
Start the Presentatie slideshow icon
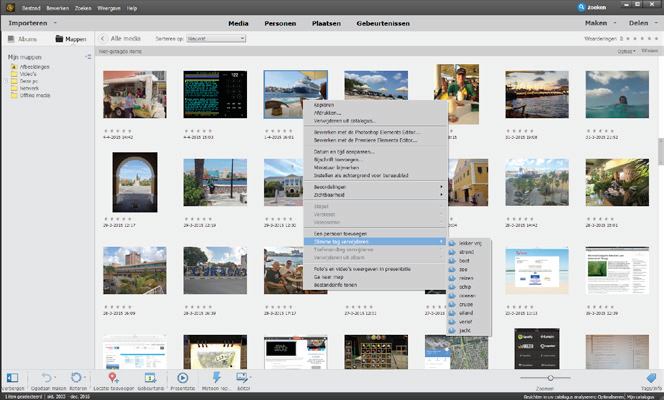point(182,376)
